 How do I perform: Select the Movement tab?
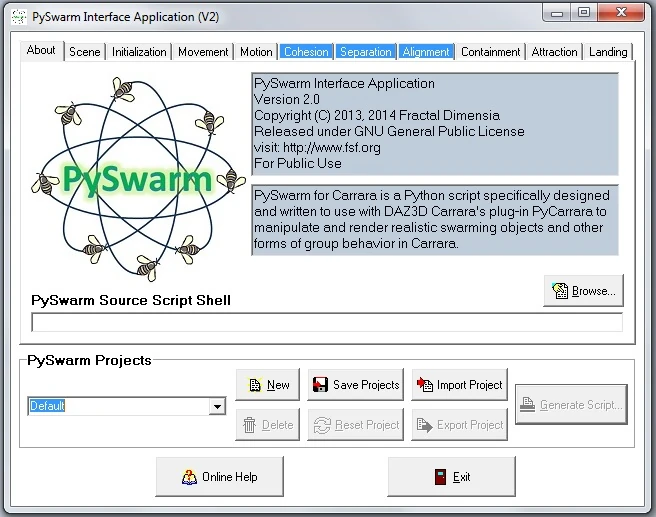(x=203, y=52)
